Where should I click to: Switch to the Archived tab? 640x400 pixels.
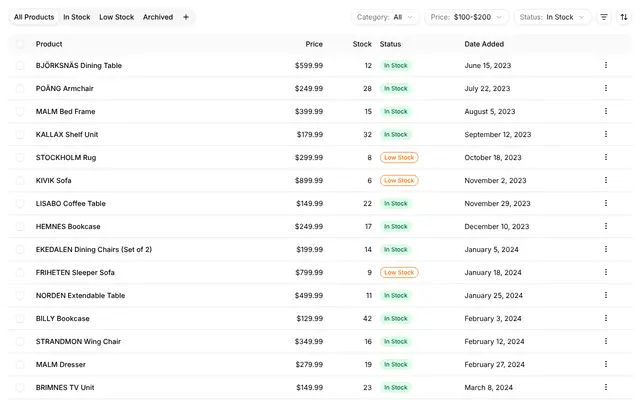pyautogui.click(x=158, y=17)
